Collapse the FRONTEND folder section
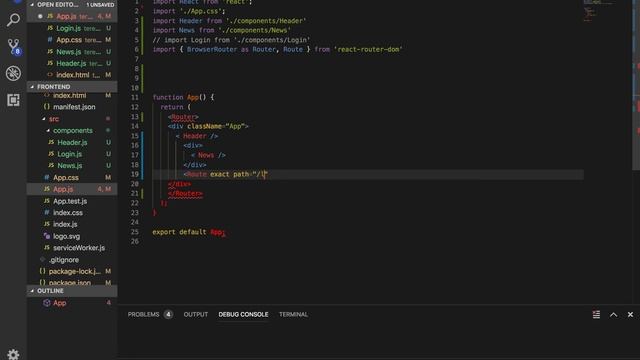This screenshot has width=640, height=360. point(72,87)
